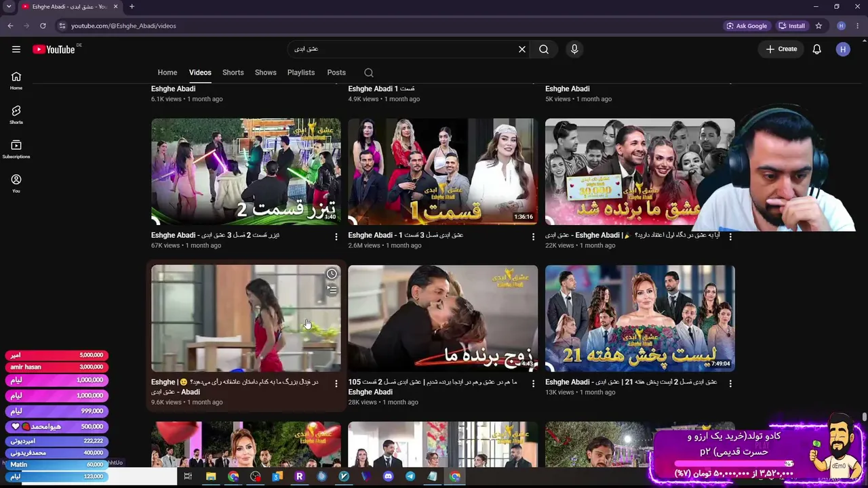Clear the YouTube search box text
Image resolution: width=868 pixels, height=488 pixels.
tap(522, 49)
